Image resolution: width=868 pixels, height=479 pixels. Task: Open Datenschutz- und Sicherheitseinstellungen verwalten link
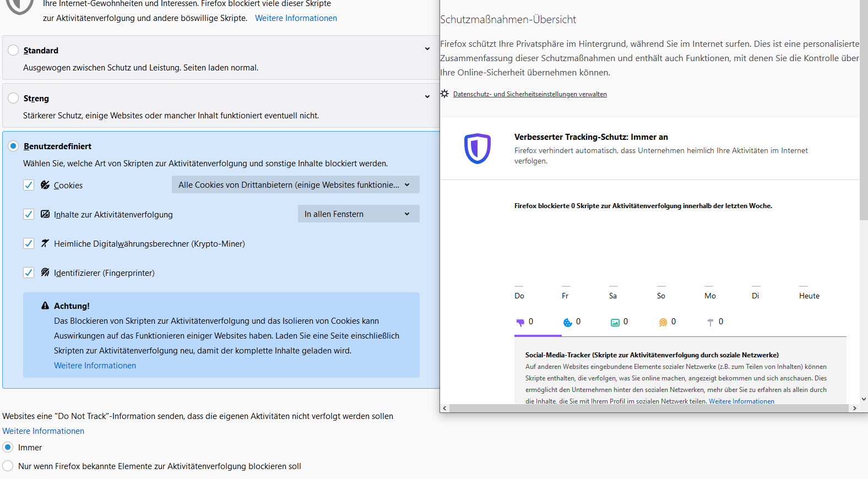[530, 94]
